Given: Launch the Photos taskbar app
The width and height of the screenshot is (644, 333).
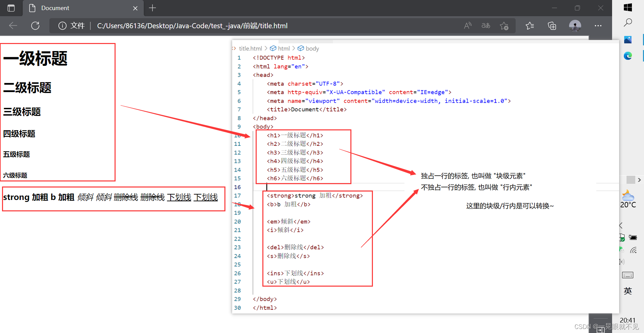Looking at the screenshot, I should point(628,40).
